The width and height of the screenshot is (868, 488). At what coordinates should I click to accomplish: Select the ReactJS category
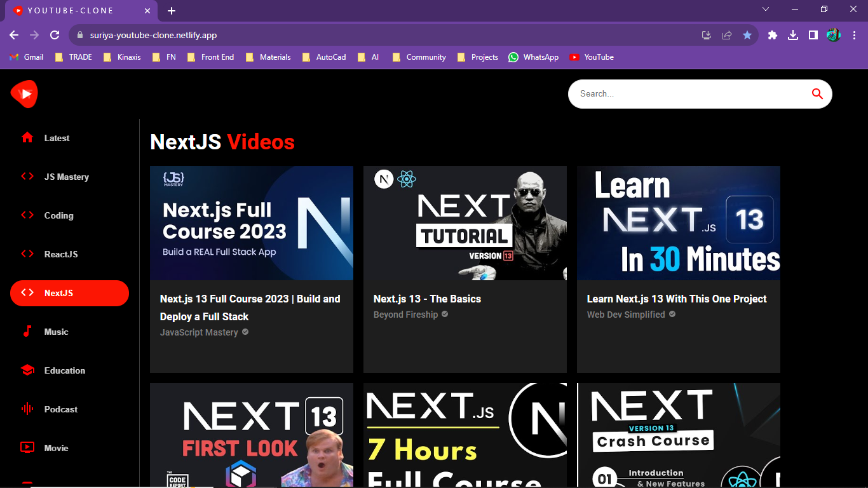[x=69, y=254]
